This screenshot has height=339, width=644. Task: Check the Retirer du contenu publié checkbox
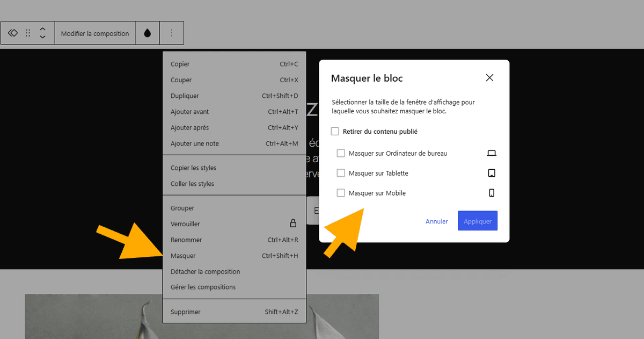click(335, 131)
